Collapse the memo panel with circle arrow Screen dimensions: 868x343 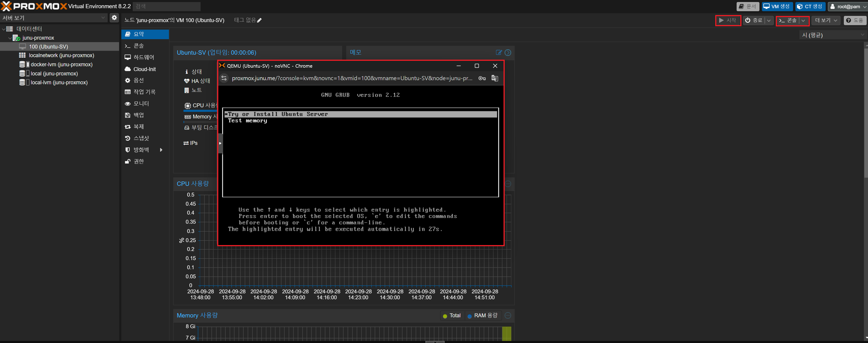pos(508,53)
